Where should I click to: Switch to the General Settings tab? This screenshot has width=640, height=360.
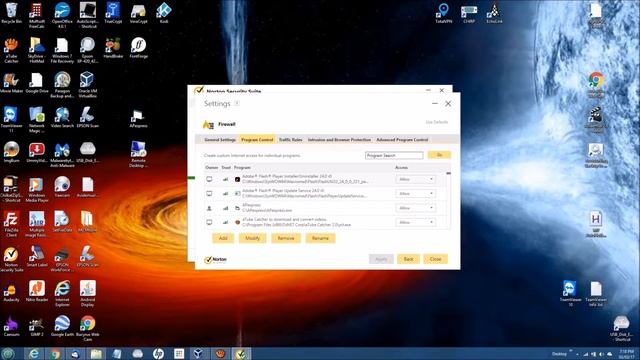(220, 140)
